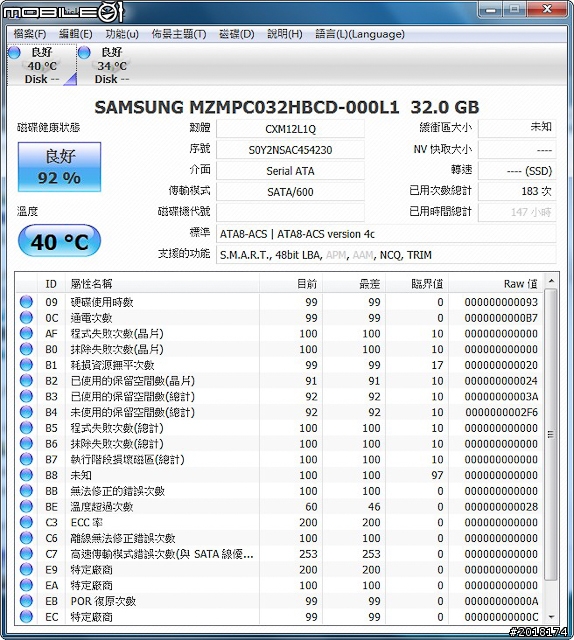This screenshot has height=640, width=574.
Task: Click the 147 小時 power-on hours field
Action: coord(517,212)
